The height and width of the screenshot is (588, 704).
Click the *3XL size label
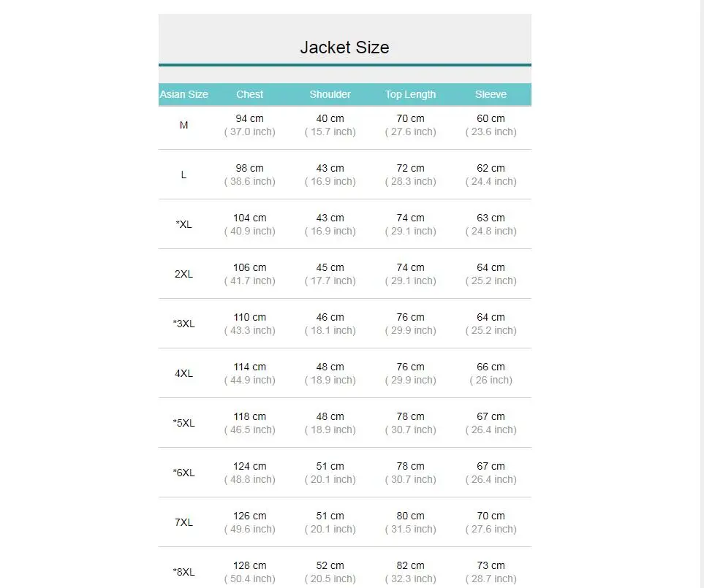pos(183,324)
